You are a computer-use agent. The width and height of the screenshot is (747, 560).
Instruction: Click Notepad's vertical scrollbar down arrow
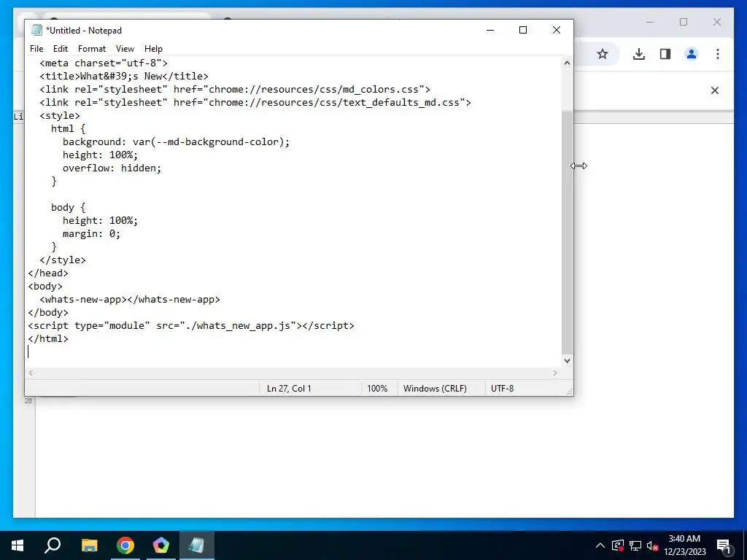point(567,360)
